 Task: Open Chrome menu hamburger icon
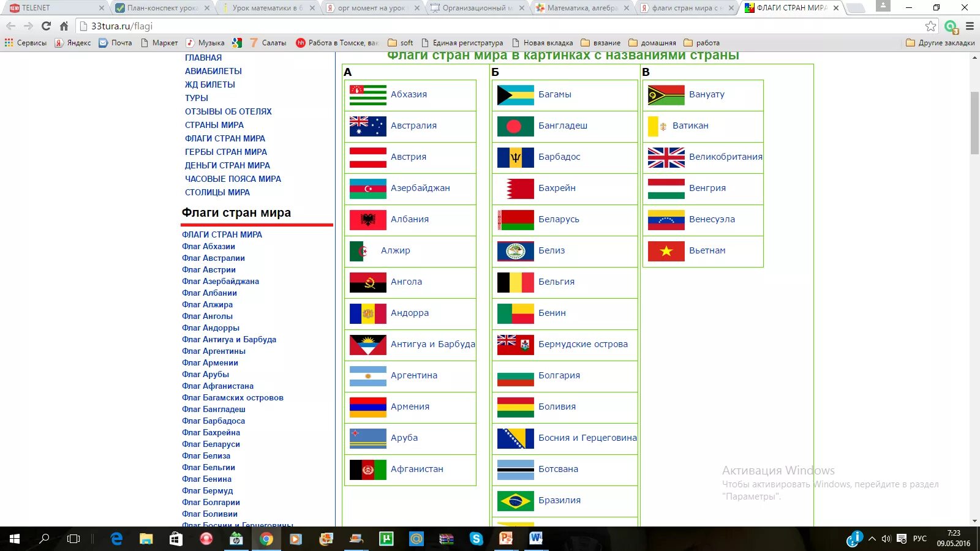tap(970, 26)
